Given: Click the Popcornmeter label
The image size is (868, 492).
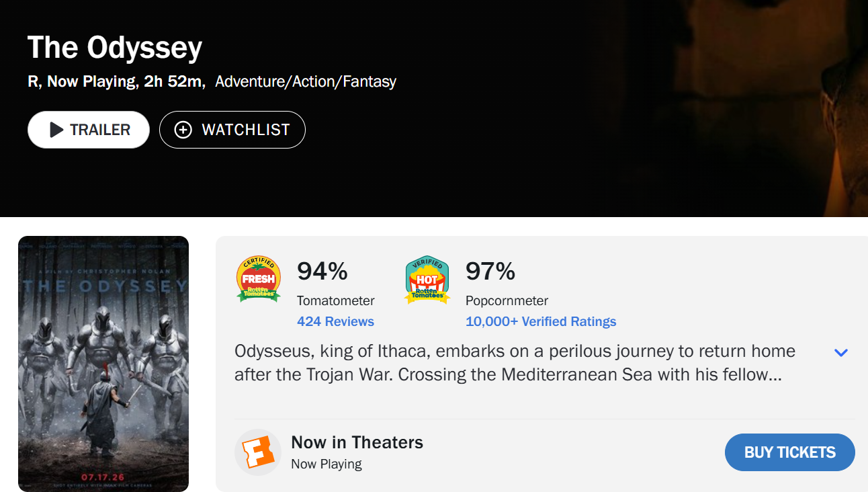Looking at the screenshot, I should [x=507, y=300].
